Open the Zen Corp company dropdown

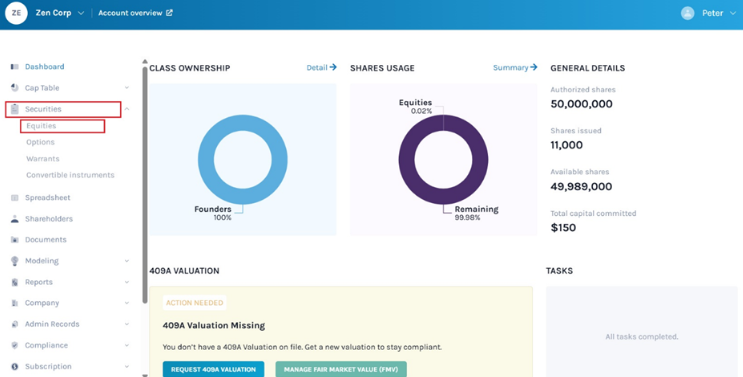[x=81, y=13]
